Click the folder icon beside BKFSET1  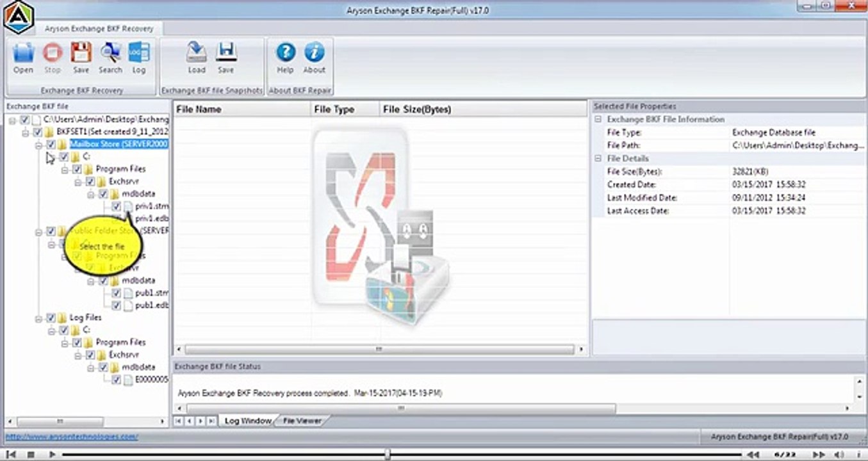point(50,132)
